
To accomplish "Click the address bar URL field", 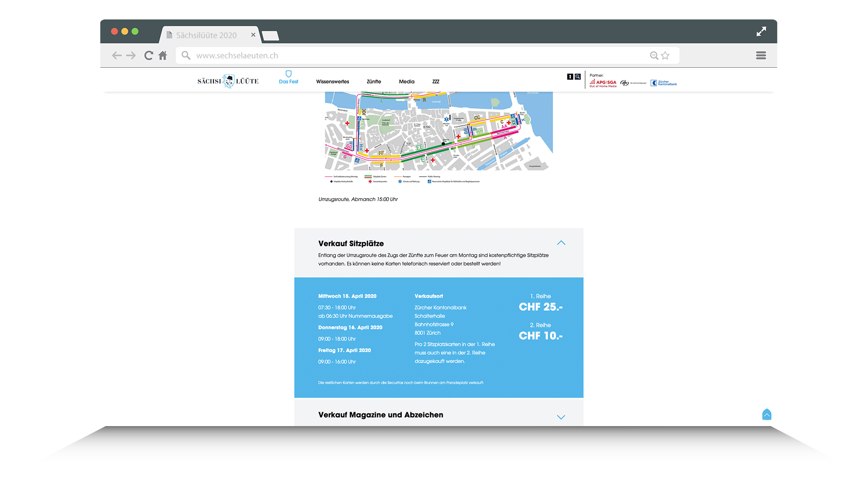I will (x=407, y=56).
